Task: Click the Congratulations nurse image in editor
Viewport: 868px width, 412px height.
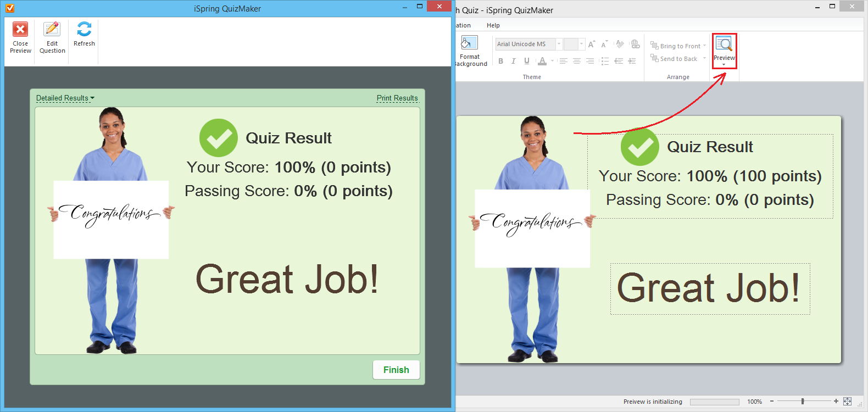Action: click(532, 240)
